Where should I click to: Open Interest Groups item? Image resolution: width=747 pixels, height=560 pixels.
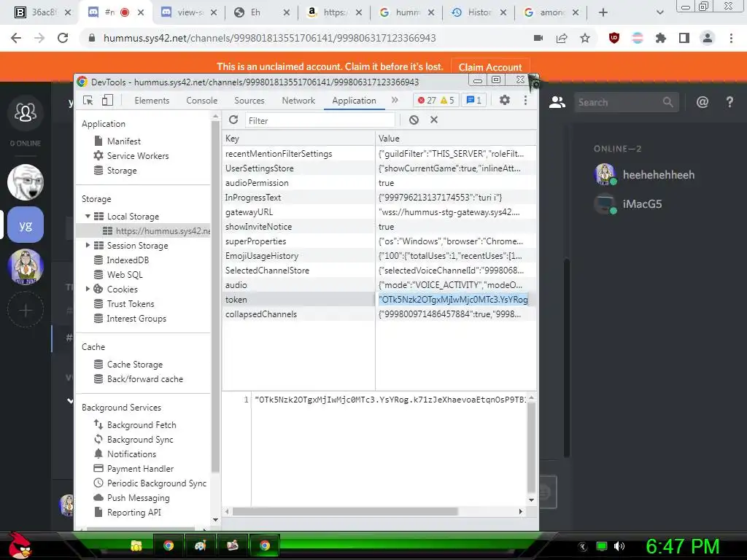tap(136, 318)
